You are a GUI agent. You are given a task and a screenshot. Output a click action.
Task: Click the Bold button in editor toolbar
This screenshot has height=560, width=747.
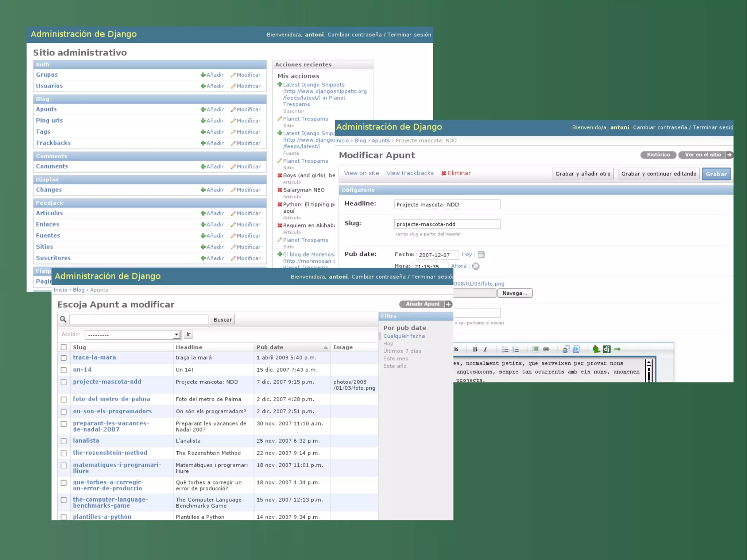pyautogui.click(x=475, y=349)
